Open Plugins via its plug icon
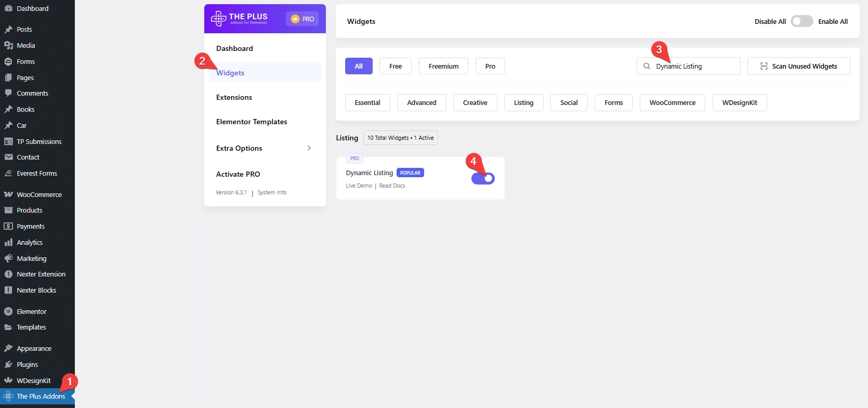 8,364
